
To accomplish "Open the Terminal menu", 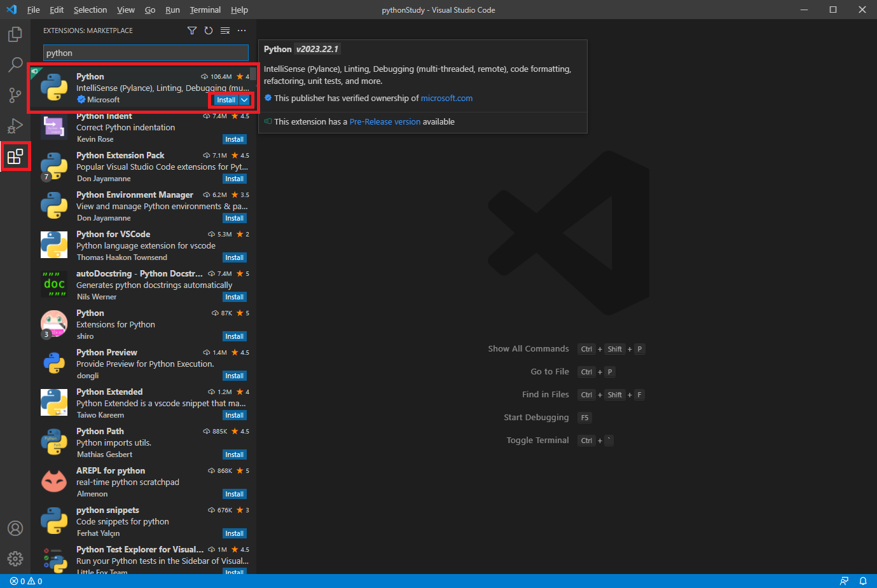I will click(205, 10).
